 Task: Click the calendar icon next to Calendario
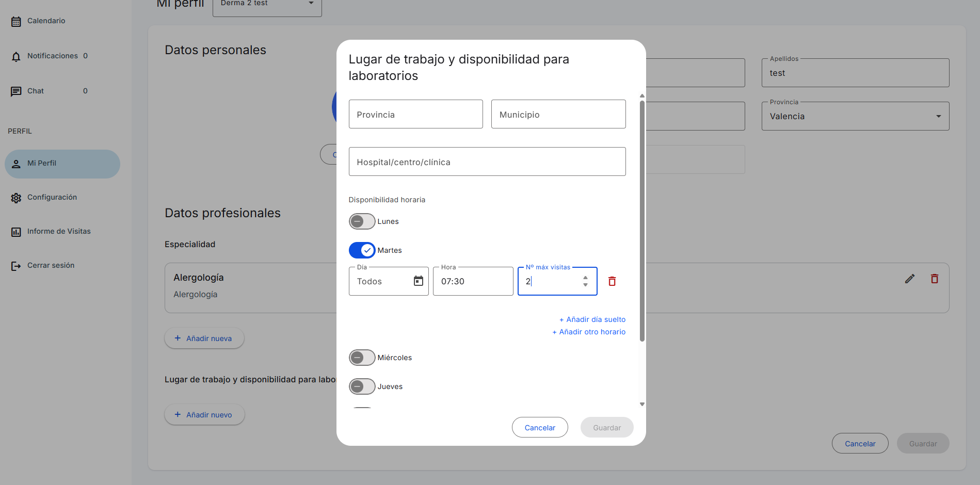[16, 22]
